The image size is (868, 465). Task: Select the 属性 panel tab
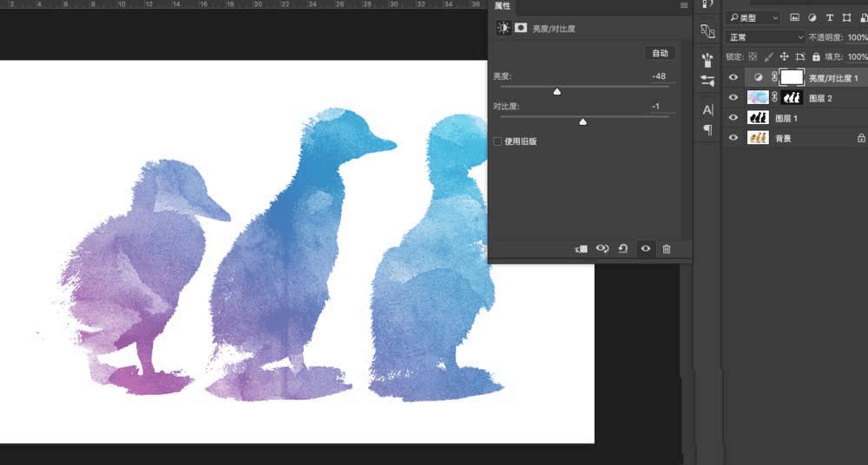point(503,6)
